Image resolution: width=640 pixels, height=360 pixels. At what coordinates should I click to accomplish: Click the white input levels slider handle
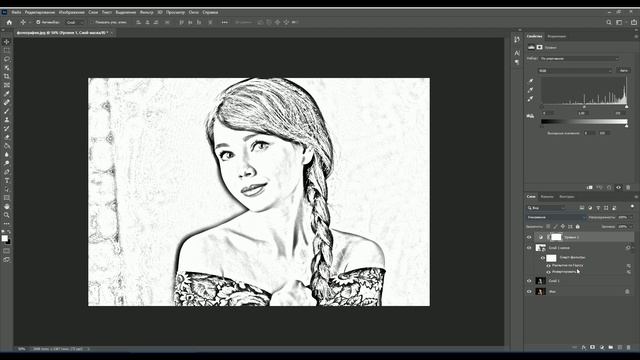pos(627,107)
